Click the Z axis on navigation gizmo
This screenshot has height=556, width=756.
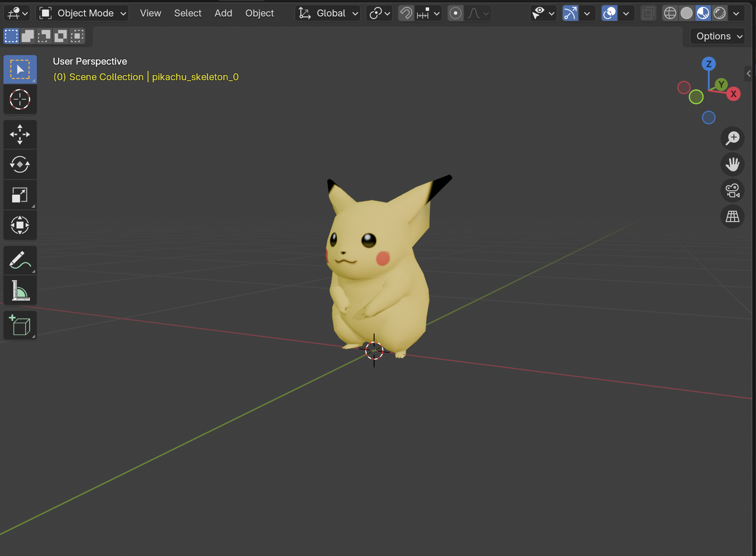[709, 64]
